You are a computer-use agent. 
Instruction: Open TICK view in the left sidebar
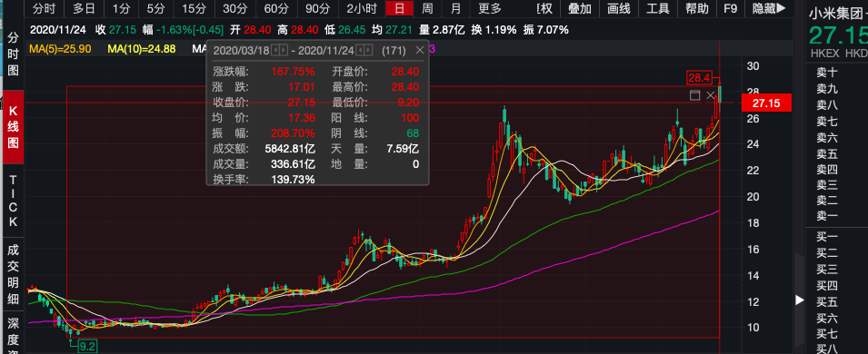pos(14,202)
